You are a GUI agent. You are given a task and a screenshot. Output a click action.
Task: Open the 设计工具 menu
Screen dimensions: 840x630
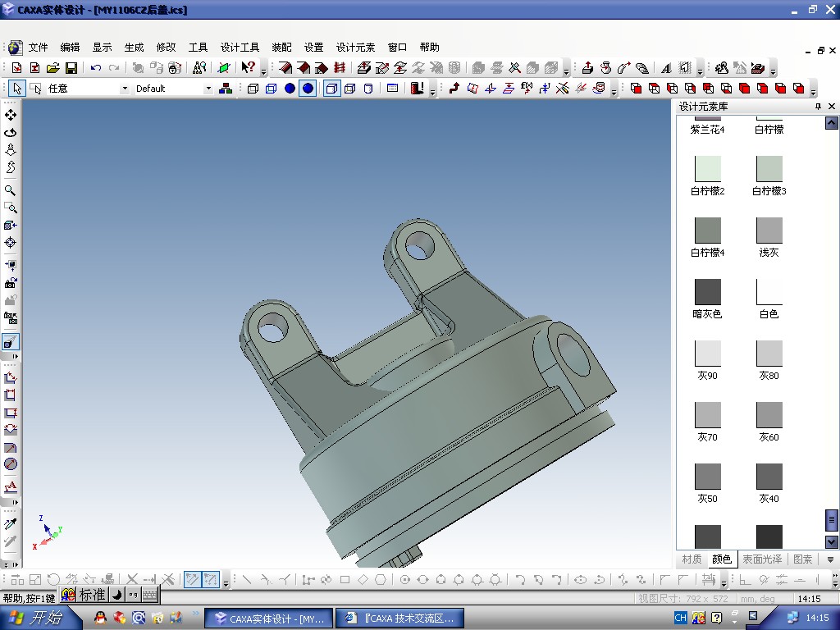(240, 48)
